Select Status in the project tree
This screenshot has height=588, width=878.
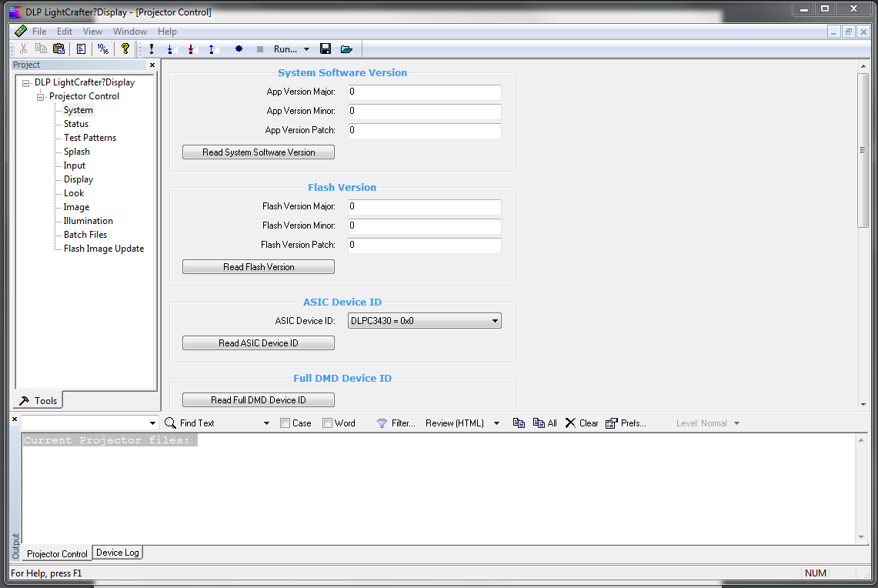click(x=76, y=124)
